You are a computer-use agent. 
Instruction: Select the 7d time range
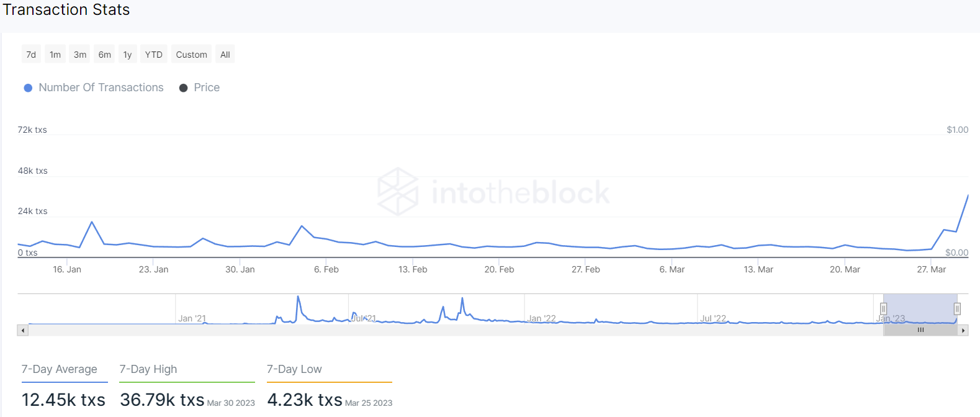(31, 55)
